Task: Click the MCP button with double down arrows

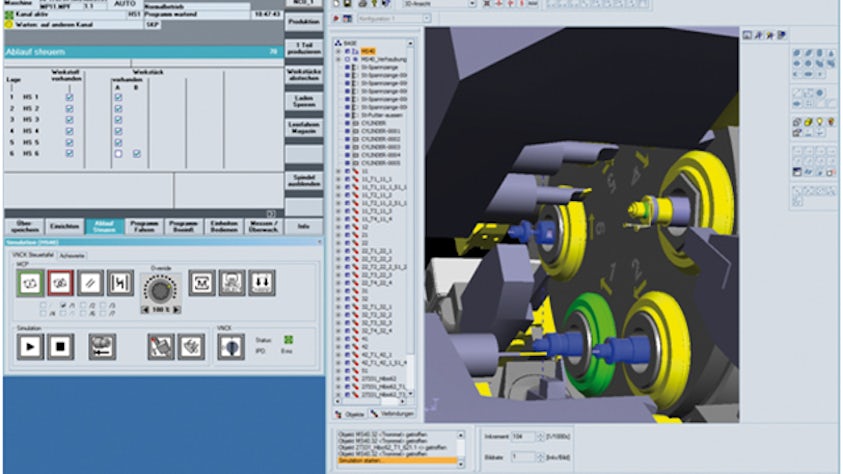Action: (262, 283)
